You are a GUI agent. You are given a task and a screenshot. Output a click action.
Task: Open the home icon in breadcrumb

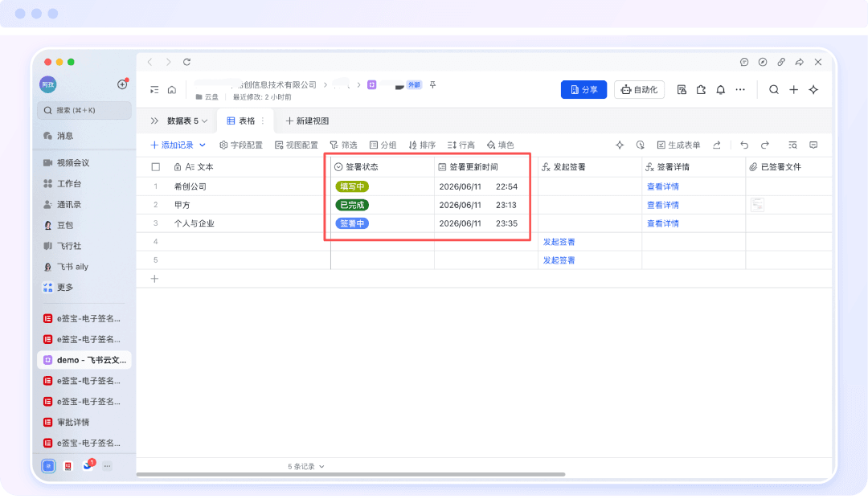[x=172, y=90]
